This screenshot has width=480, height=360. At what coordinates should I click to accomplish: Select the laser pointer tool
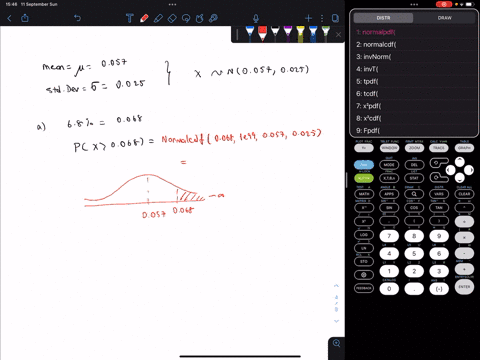click(213, 18)
